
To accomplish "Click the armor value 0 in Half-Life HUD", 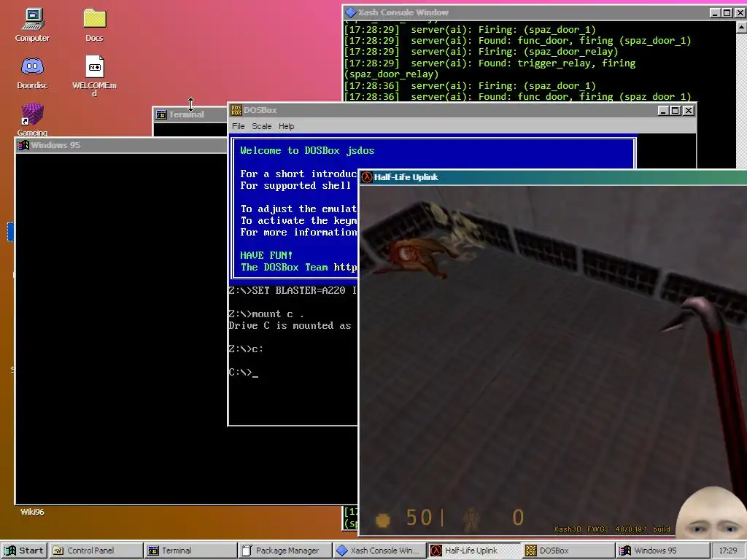I will tap(518, 517).
